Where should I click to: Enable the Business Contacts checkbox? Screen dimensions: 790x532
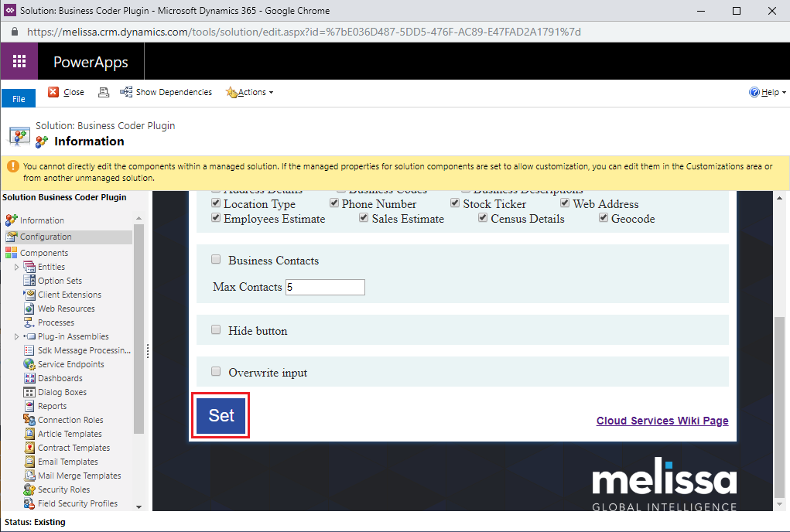217,260
